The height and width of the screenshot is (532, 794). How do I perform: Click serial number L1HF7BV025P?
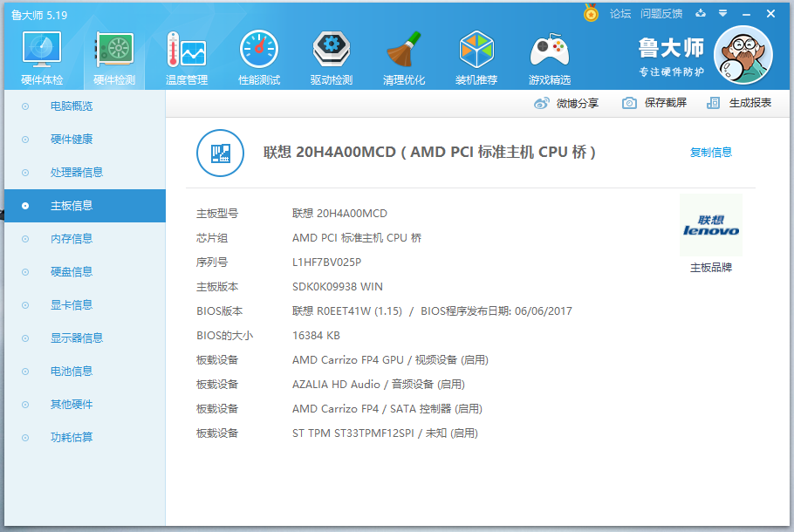[326, 263]
